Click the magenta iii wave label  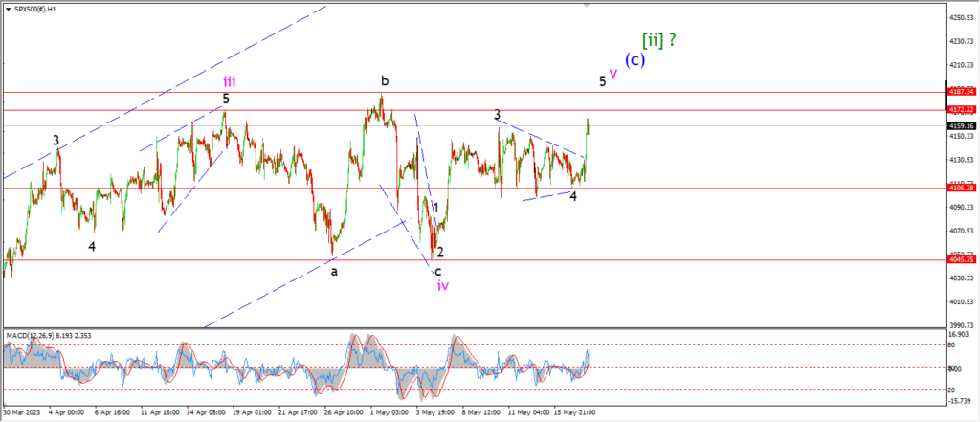coord(229,82)
